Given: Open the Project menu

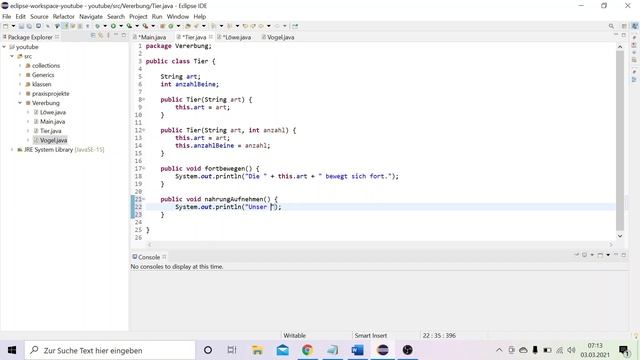Looking at the screenshot, I should point(138,16).
